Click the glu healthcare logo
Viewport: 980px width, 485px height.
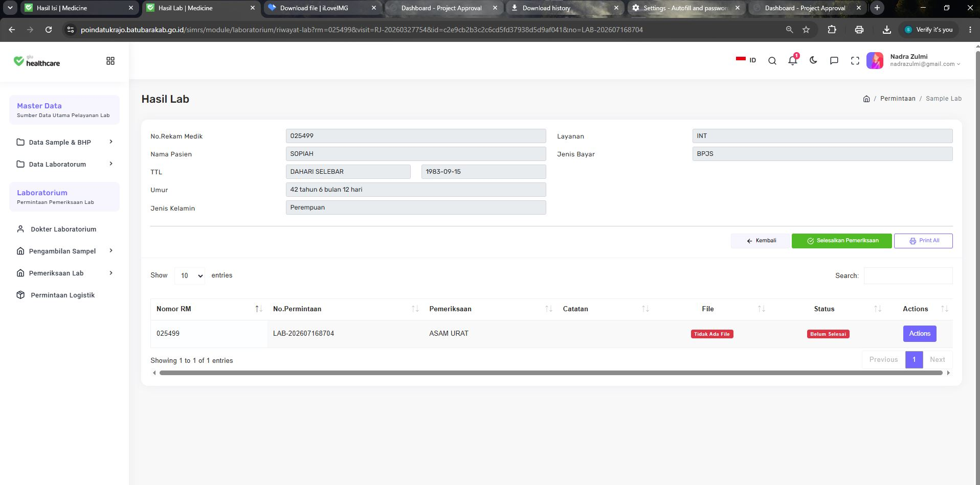pyautogui.click(x=37, y=61)
